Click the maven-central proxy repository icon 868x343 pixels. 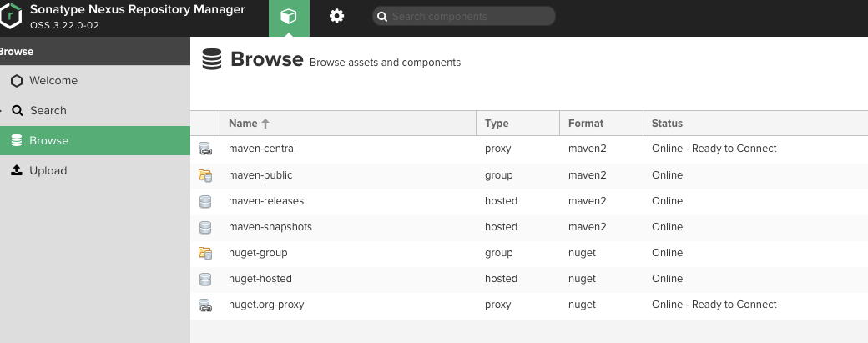[205, 149]
